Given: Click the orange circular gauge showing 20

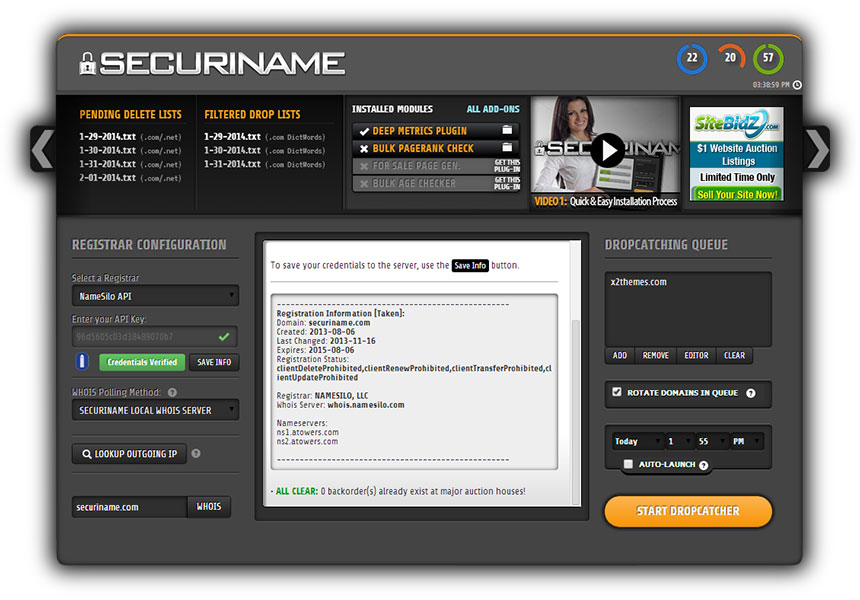Looking at the screenshot, I should pos(730,58).
